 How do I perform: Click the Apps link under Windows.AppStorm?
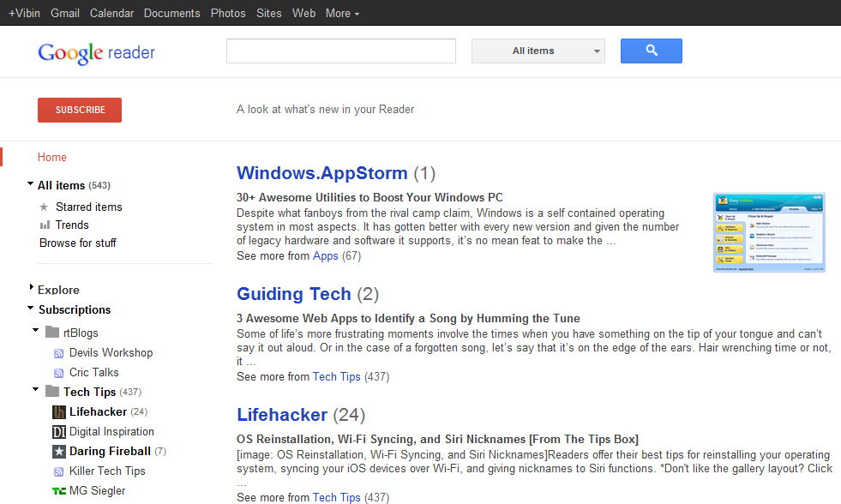pyautogui.click(x=326, y=255)
